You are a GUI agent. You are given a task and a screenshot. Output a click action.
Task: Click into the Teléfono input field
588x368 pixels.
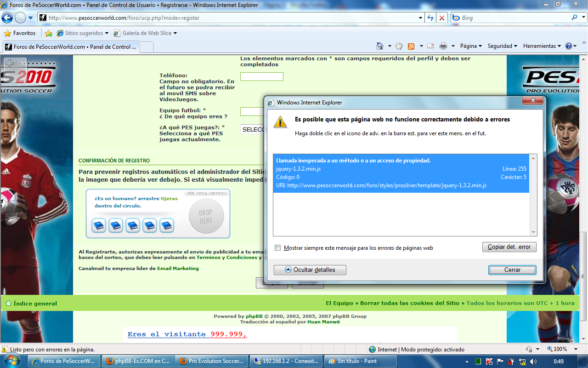pyautogui.click(x=262, y=76)
